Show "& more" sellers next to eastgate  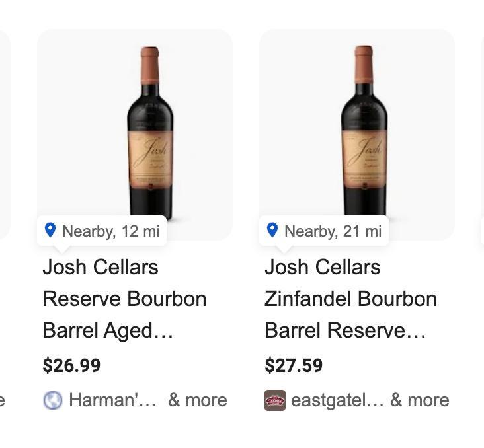[x=419, y=400]
